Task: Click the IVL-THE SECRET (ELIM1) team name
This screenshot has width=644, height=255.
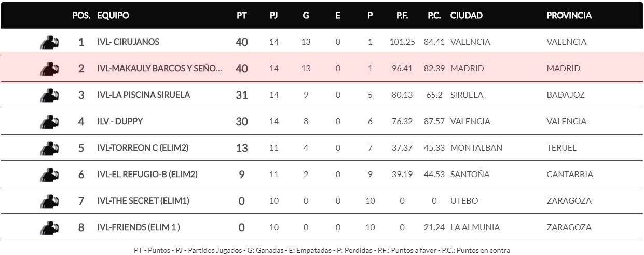Action: [x=143, y=201]
